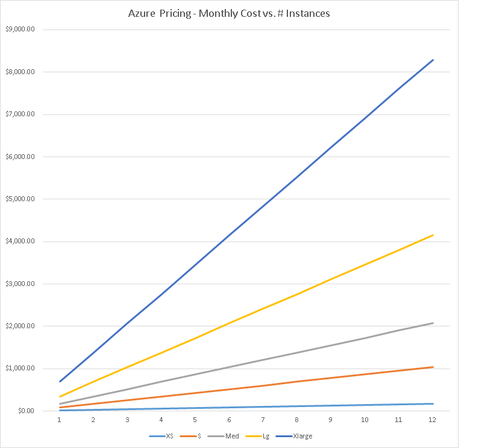Click the $9,000.00 y-axis label

coord(20,30)
